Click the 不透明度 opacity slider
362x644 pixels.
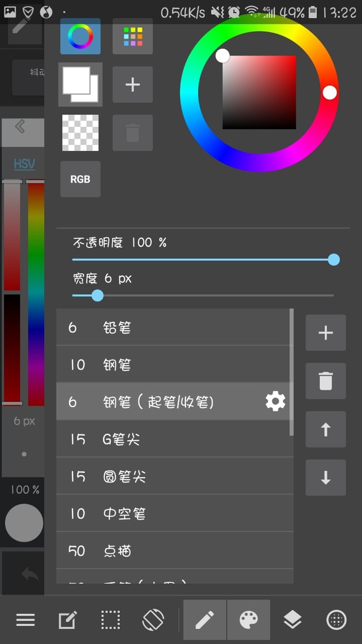click(x=203, y=260)
